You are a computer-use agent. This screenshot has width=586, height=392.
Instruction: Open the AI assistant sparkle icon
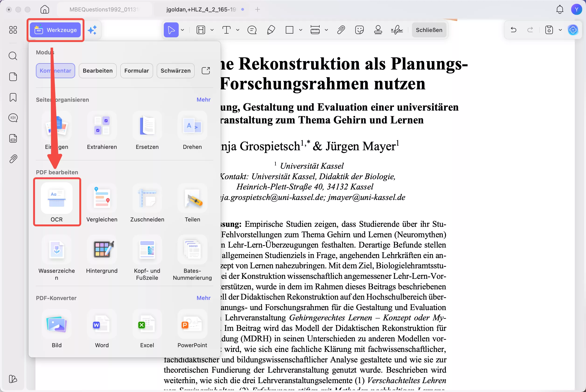coord(92,30)
